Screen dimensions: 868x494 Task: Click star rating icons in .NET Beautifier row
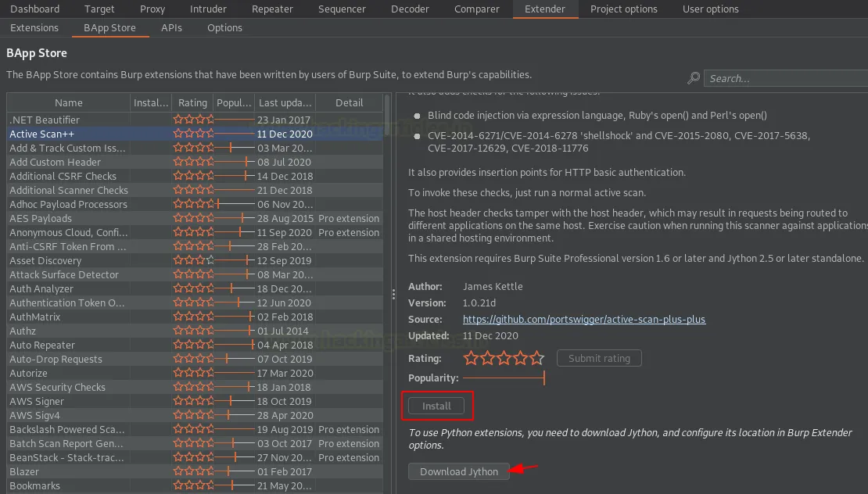pyautogui.click(x=192, y=120)
